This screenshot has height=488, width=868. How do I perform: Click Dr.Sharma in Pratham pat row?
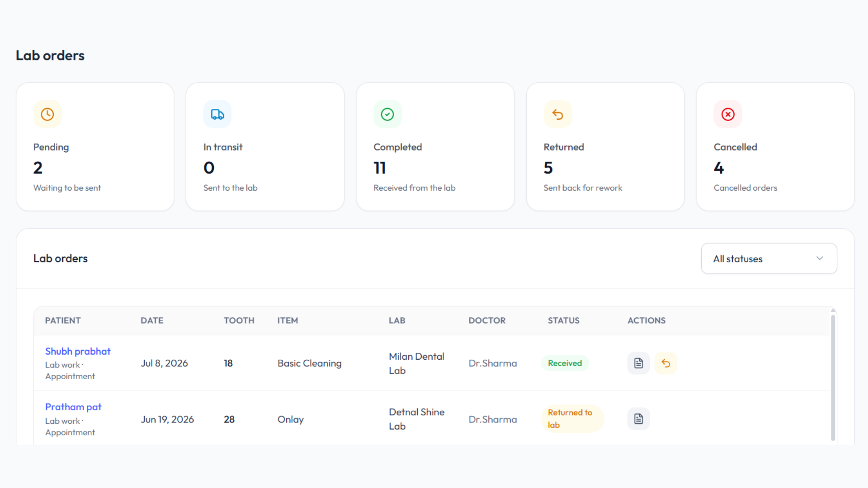point(493,419)
